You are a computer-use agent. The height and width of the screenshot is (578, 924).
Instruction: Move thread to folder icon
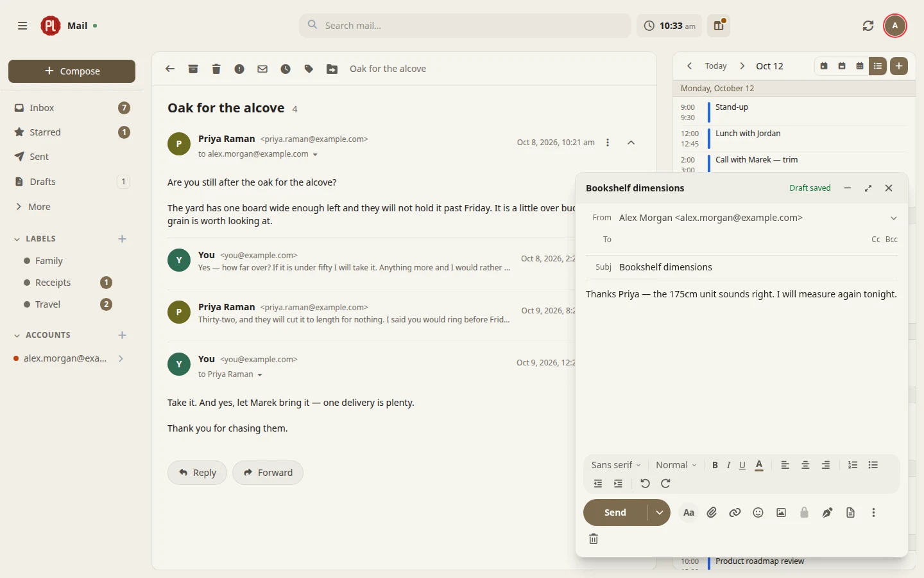pyautogui.click(x=332, y=69)
